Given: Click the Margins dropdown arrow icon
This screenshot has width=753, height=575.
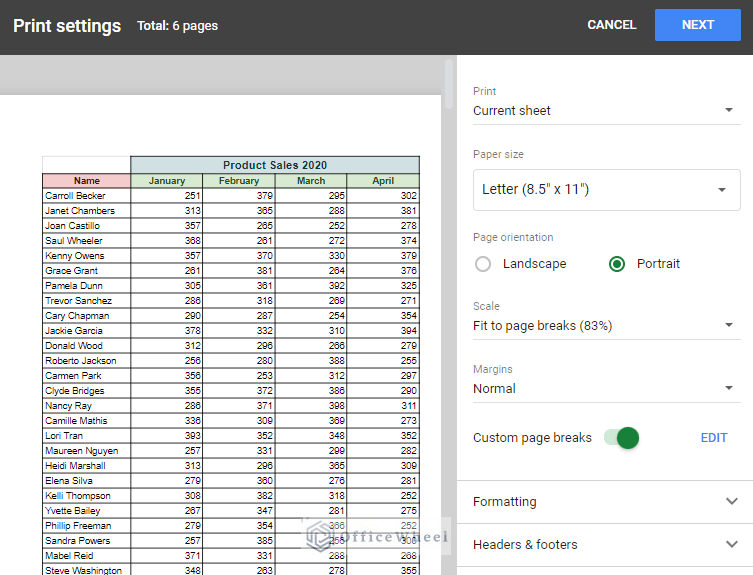Looking at the screenshot, I should click(x=729, y=389).
